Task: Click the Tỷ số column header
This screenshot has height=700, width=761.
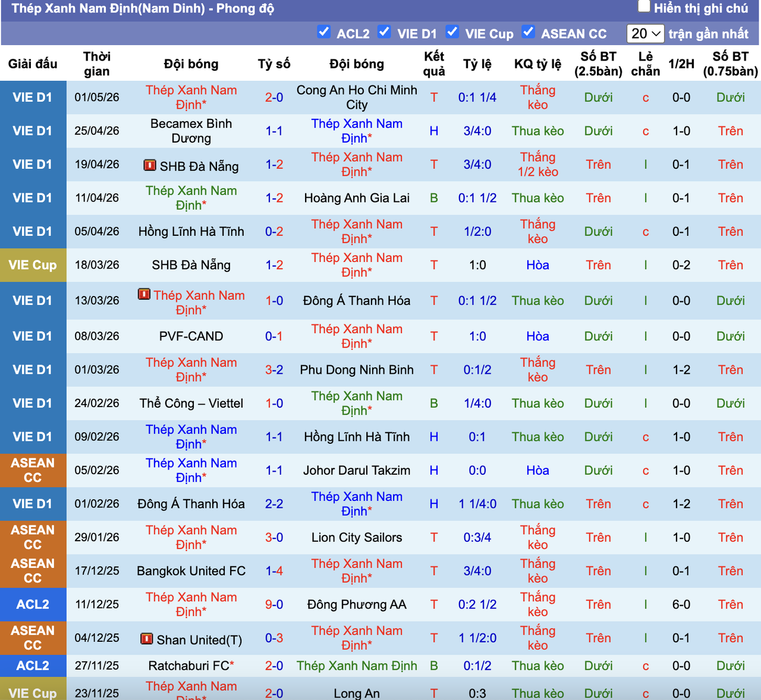Action: (274, 64)
